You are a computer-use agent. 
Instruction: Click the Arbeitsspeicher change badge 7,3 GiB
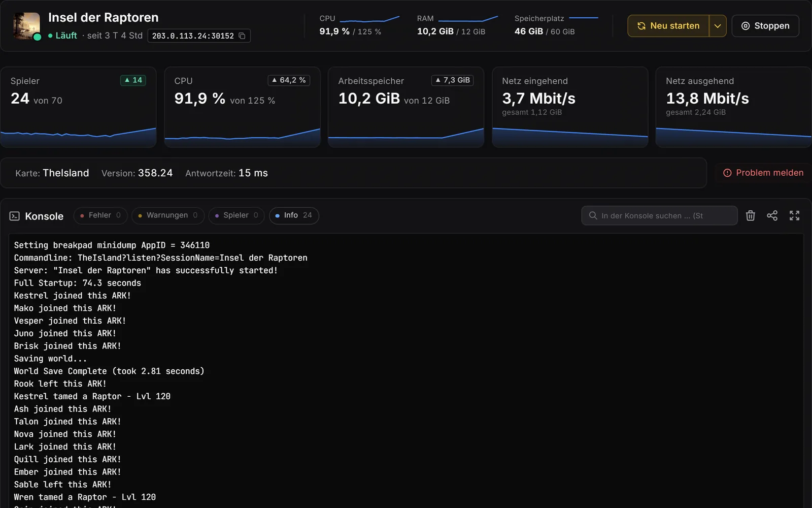click(x=453, y=80)
